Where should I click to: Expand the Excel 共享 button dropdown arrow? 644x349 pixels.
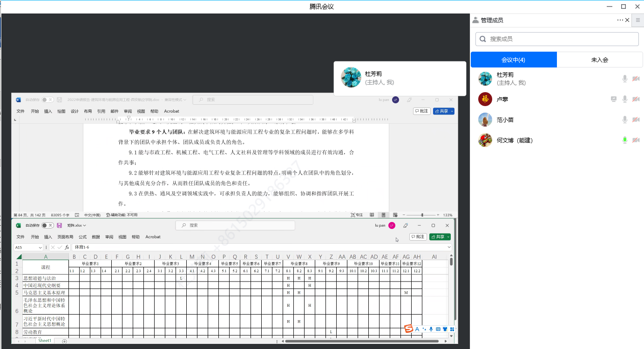coord(448,237)
